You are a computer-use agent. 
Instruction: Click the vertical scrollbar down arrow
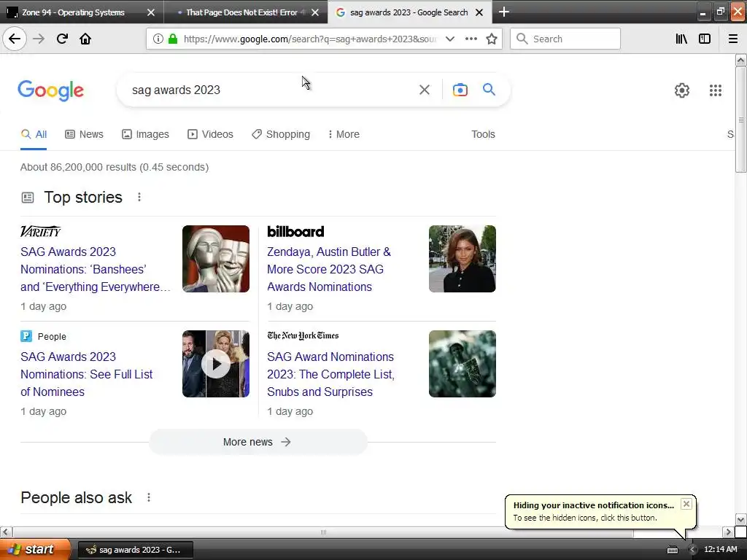(740, 519)
